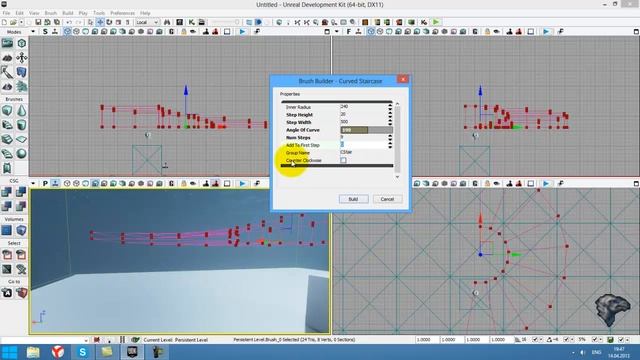Click the Build button in the Brush Builder dialog

tap(353, 199)
